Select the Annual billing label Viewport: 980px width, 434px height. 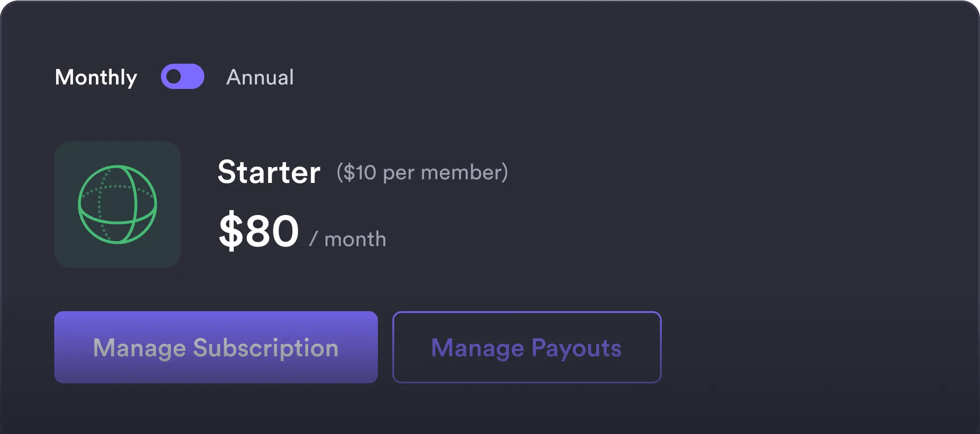260,77
